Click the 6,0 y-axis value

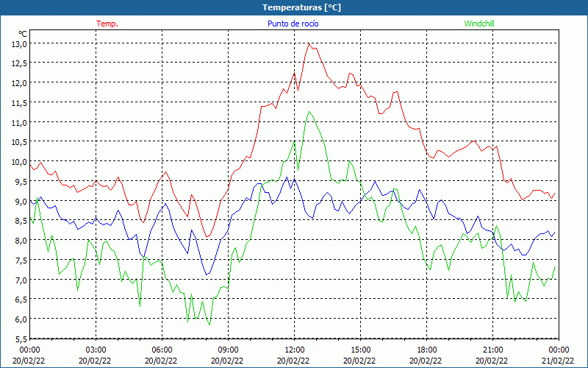click(22, 319)
